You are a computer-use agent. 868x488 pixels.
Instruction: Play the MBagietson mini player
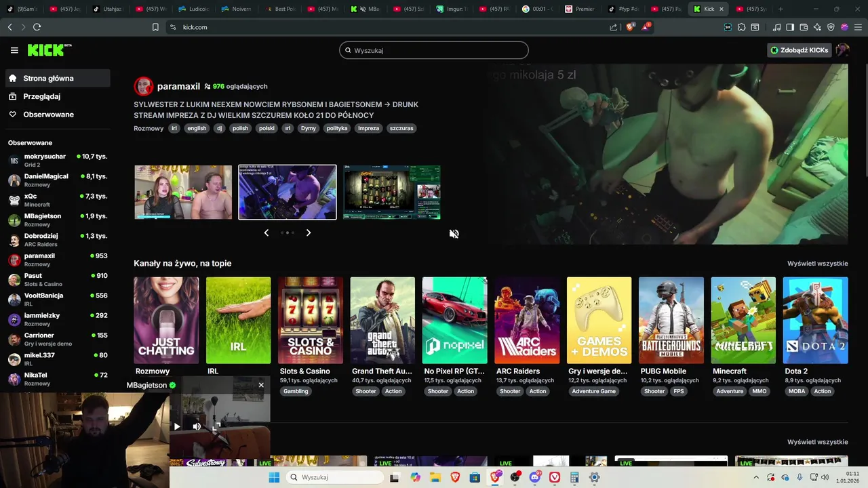pos(176,426)
